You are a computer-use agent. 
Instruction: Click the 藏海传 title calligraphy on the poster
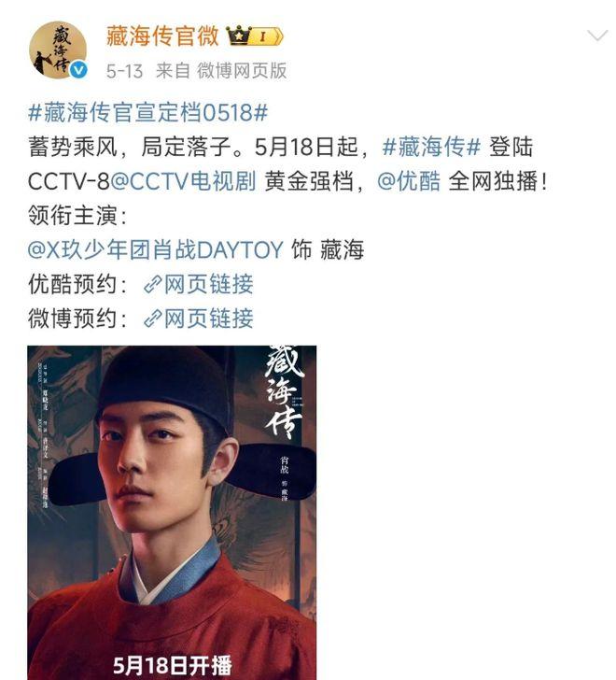284,391
